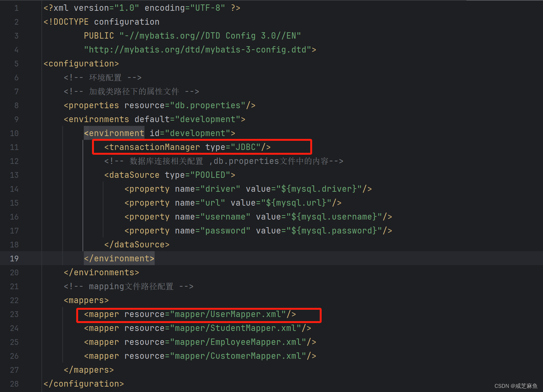Click line number 19 in the gutter
Image resolution: width=543 pixels, height=392 pixels.
(14, 258)
